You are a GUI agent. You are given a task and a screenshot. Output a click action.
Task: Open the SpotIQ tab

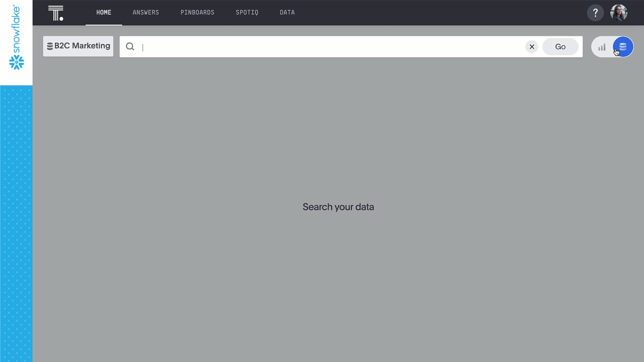(247, 12)
